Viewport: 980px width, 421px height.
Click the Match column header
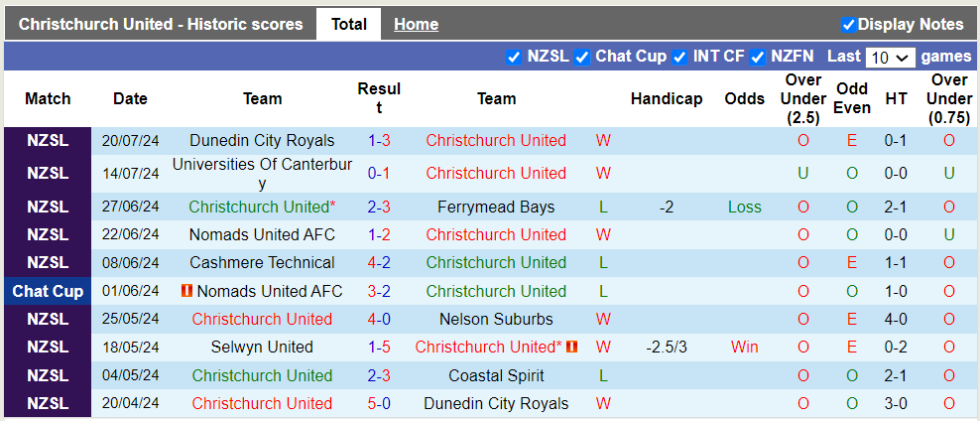48,99
